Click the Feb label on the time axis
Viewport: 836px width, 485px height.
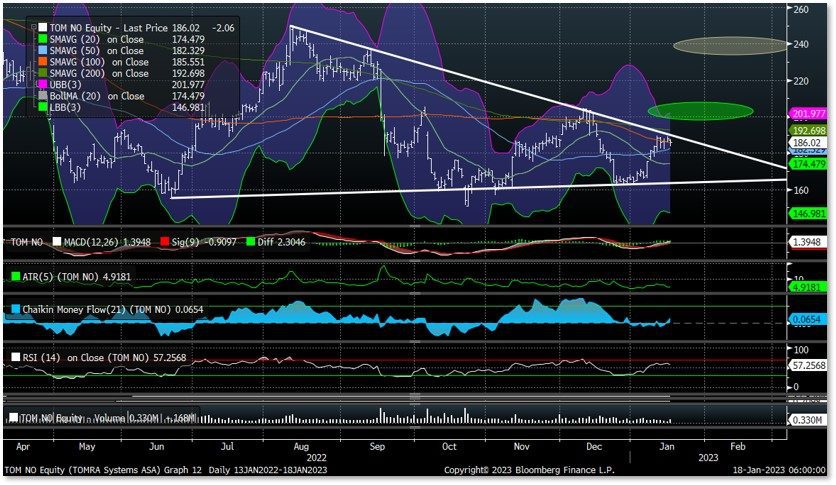737,447
